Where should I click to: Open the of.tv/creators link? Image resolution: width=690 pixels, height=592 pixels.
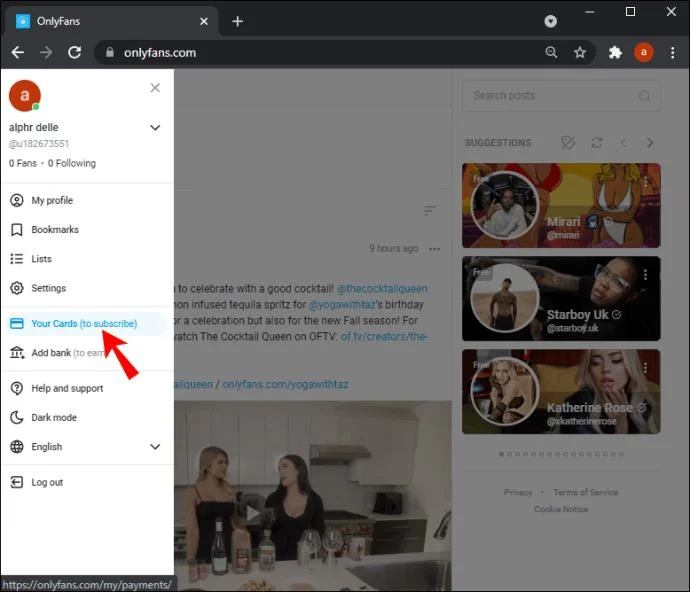pos(384,337)
